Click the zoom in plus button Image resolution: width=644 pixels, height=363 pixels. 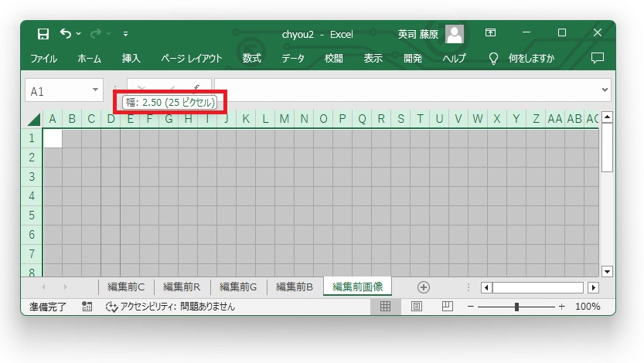tap(562, 307)
